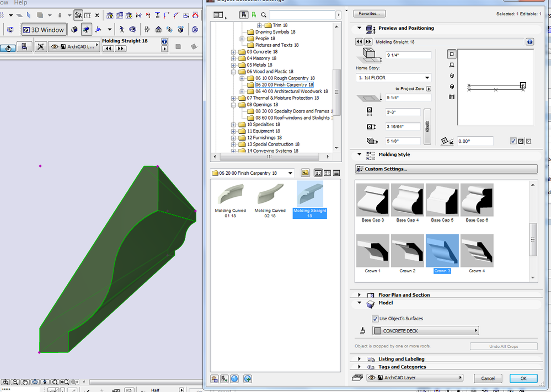Select 03 Concrete 18 folder in tree
Screen dimensions: 551x392
pos(262,52)
